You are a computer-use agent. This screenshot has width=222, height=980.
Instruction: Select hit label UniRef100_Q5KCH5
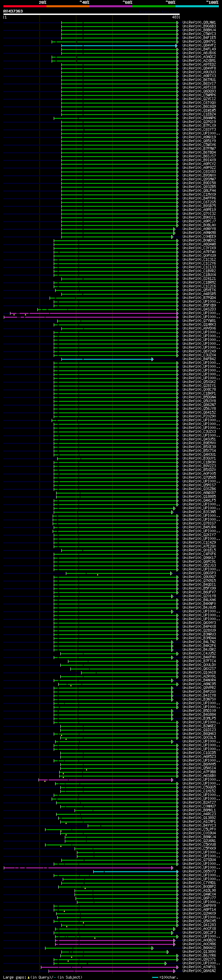tap(199, 921)
